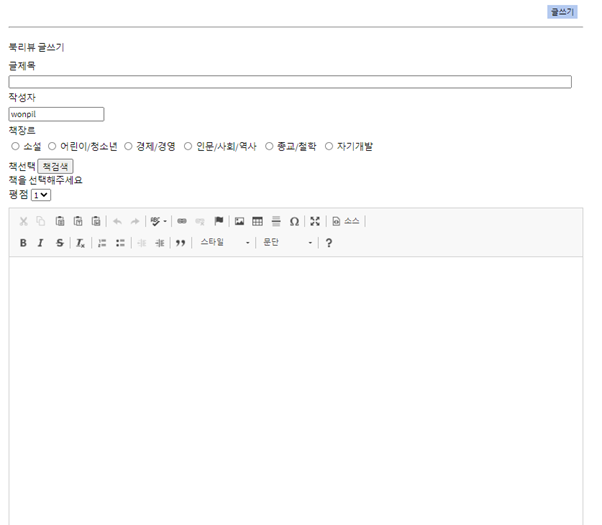Click the 책을 선택해주세요 text

click(46, 180)
